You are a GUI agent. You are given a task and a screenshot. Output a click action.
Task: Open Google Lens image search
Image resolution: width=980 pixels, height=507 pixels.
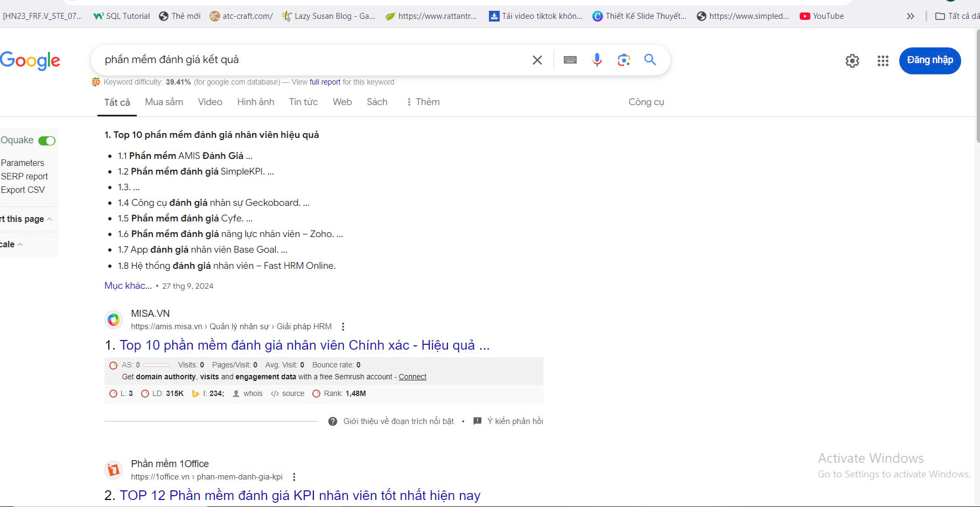624,60
